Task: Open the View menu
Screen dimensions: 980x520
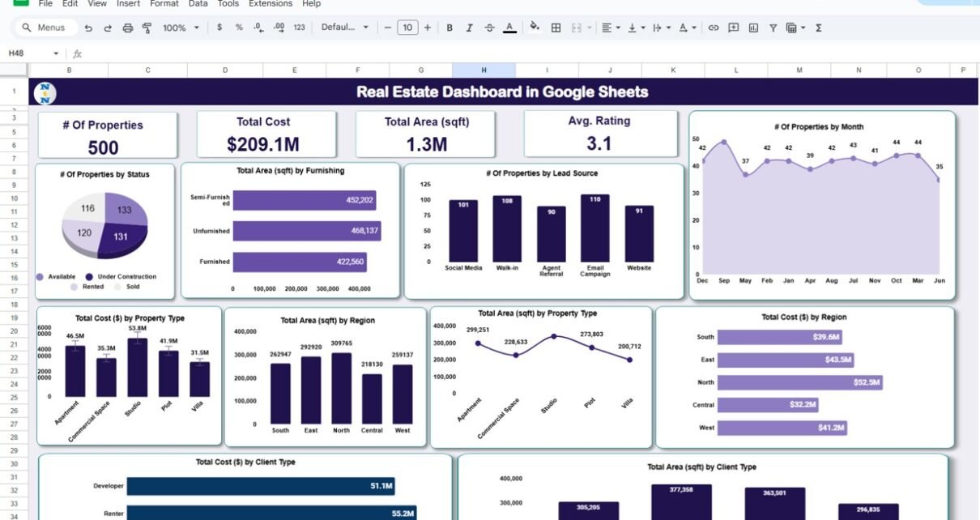Action: (97, 4)
